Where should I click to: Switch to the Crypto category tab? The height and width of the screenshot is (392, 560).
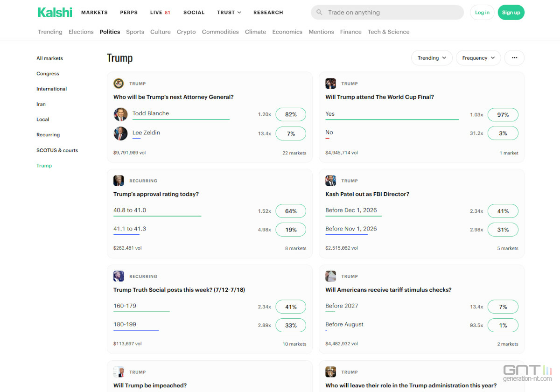point(186,32)
